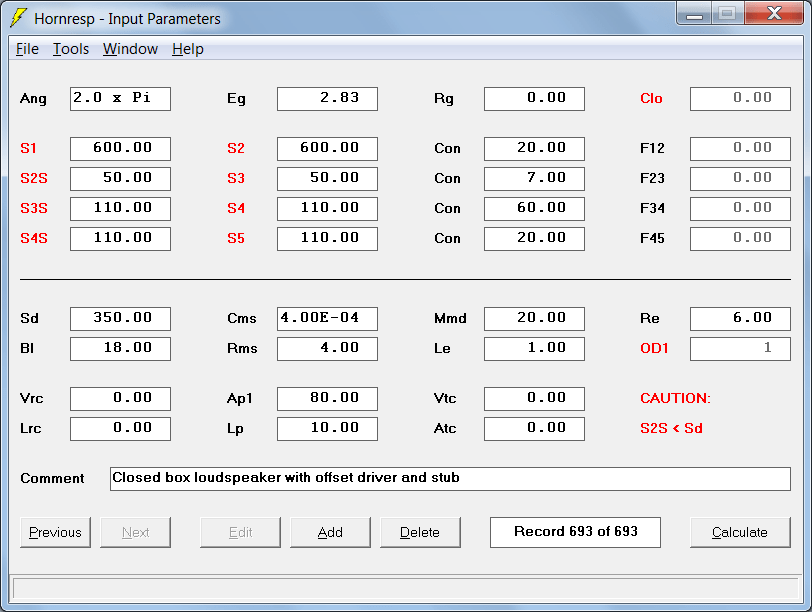Click the red S1 label

pyautogui.click(x=28, y=149)
